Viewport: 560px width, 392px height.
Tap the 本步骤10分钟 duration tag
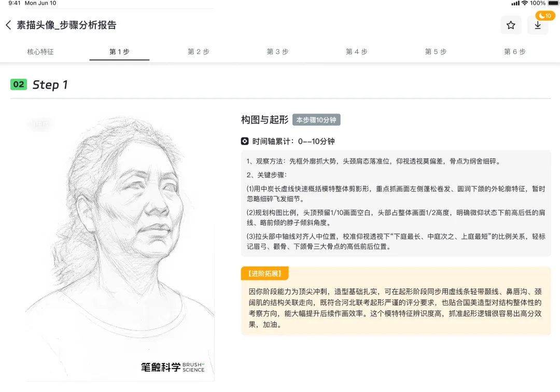coord(316,120)
